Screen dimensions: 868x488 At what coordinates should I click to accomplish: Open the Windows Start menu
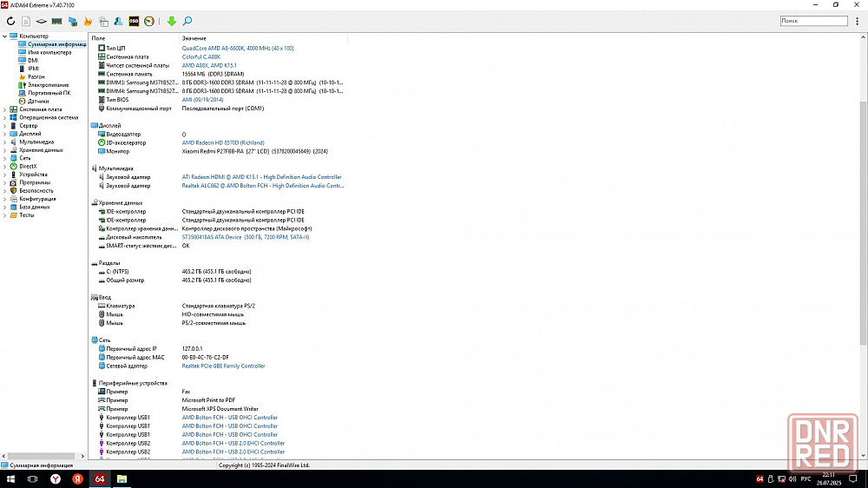(x=10, y=479)
